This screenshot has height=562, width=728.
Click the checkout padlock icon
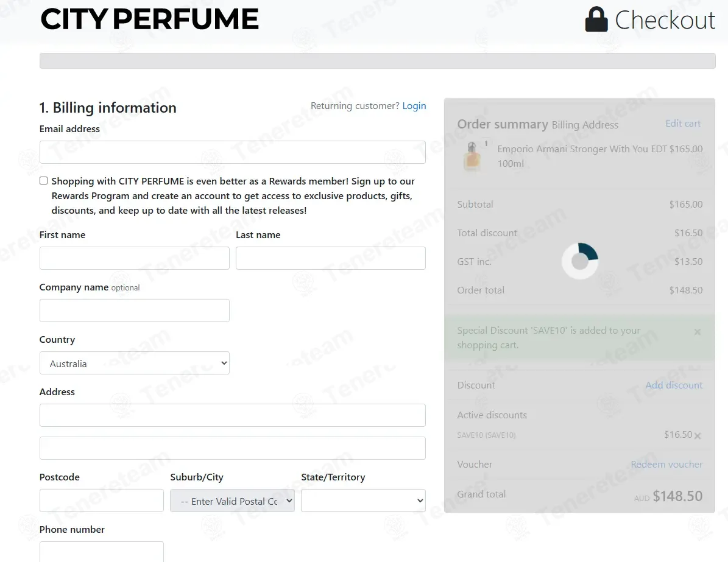[596, 19]
